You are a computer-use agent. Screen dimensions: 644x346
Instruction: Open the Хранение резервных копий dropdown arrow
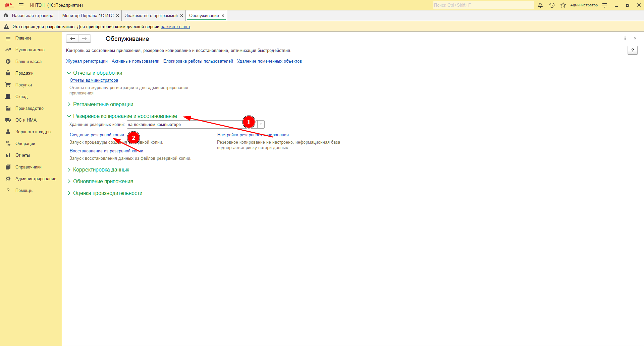click(261, 125)
